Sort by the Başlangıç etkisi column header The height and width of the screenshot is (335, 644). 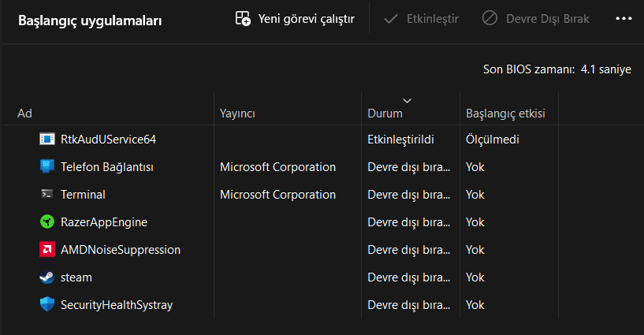[x=505, y=114]
